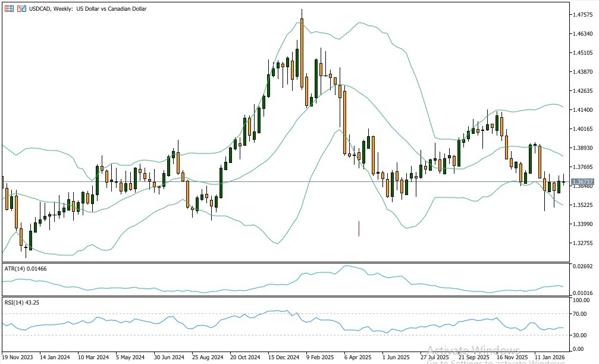This screenshot has width=599, height=364.
Task: Click the red-blue order list icon at top-left
Action: (x=9, y=9)
